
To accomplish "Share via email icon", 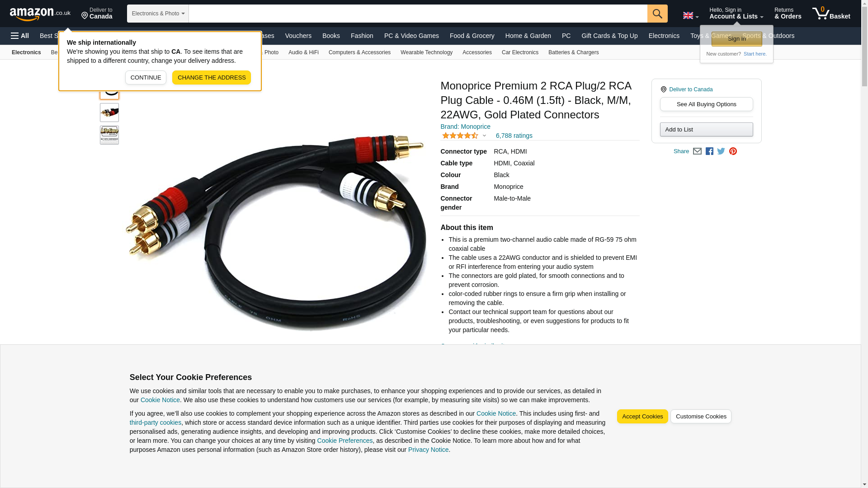I will [x=697, y=151].
